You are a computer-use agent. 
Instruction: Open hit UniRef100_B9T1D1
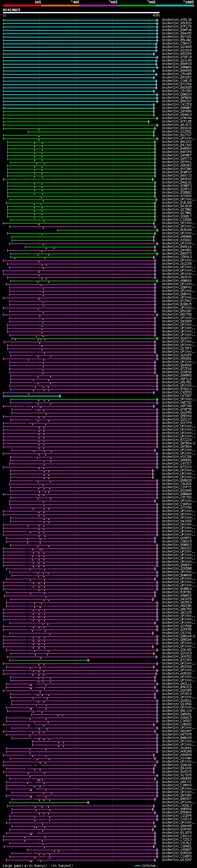pyautogui.click(x=177, y=37)
